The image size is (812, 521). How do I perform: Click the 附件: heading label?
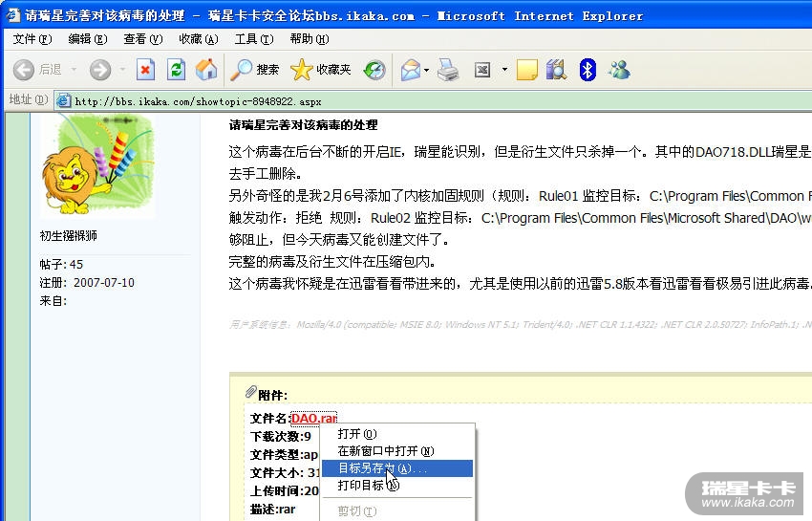coord(272,395)
